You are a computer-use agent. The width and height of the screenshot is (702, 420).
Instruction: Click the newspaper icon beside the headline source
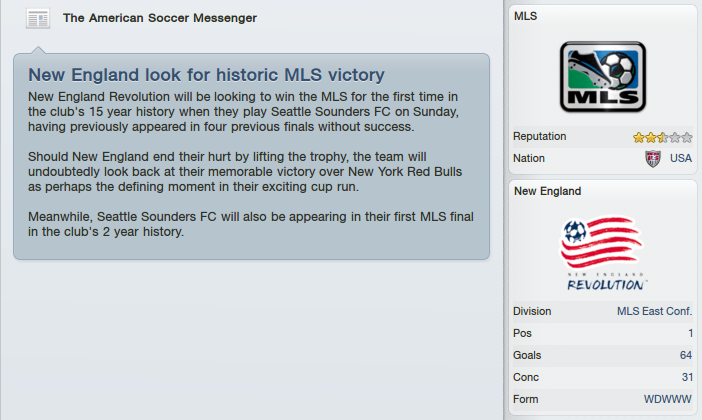click(x=37, y=19)
